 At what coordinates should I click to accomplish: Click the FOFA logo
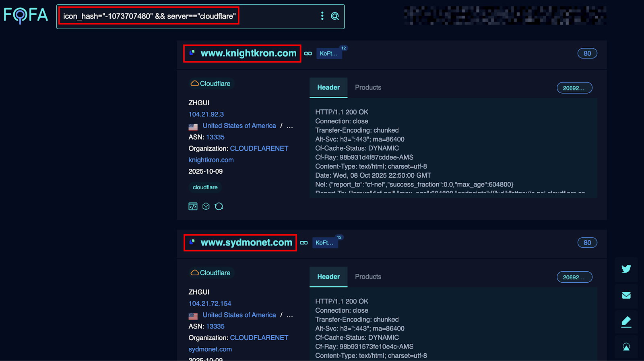[x=26, y=16]
